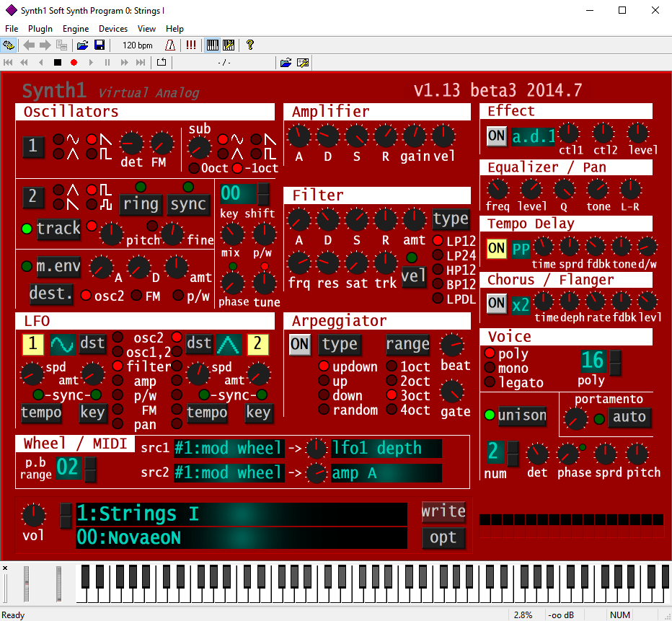Open the src2 #1:mod wheel source dropdown
This screenshot has width=672, height=621.
tap(229, 472)
